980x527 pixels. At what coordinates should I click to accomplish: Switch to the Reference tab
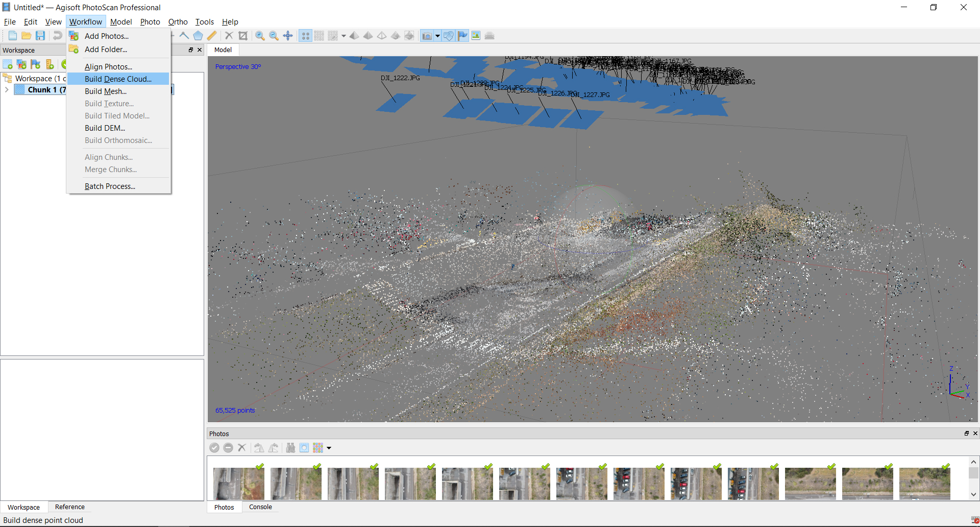click(70, 507)
